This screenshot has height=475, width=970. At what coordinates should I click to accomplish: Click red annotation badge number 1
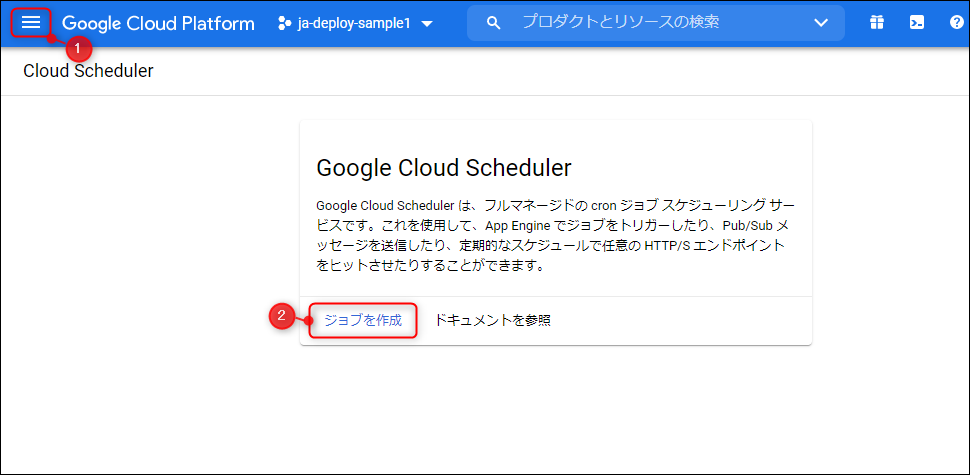(x=78, y=47)
